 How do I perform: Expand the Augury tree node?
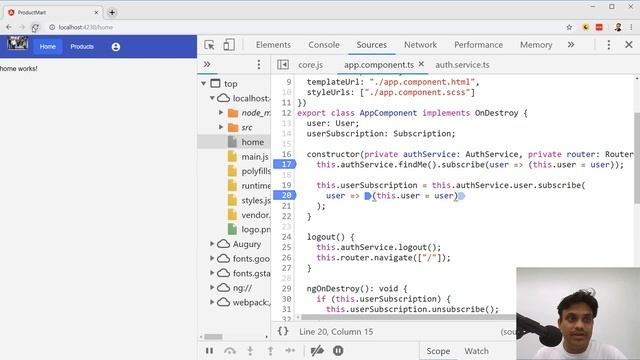tap(212, 244)
